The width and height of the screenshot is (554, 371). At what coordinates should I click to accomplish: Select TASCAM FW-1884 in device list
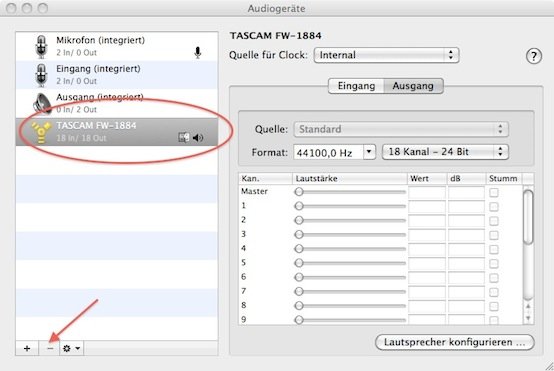[x=117, y=132]
